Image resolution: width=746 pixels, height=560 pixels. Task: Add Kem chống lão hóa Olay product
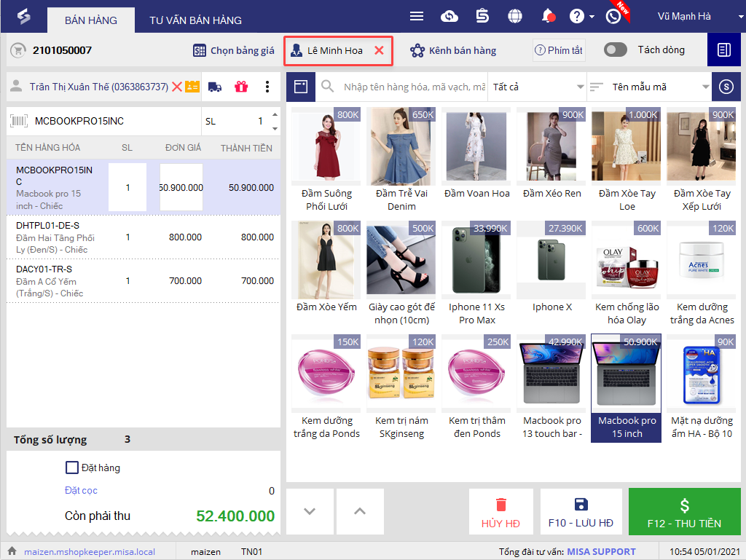point(627,274)
